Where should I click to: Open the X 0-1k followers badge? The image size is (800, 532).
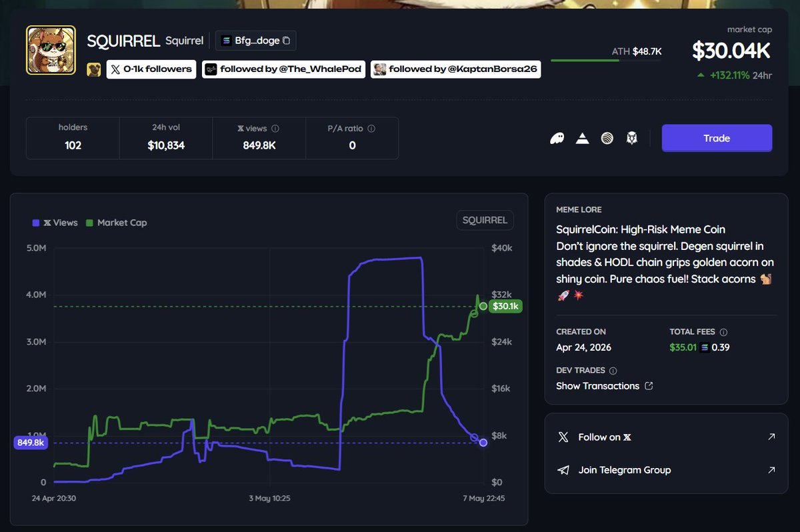(x=151, y=69)
